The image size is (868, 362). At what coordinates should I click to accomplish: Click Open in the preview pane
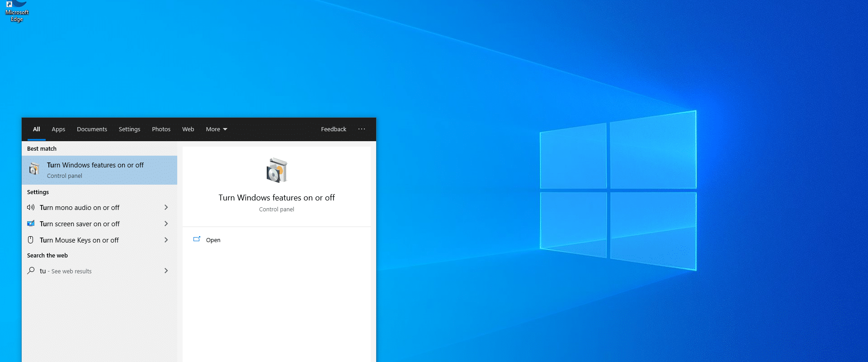tap(213, 240)
